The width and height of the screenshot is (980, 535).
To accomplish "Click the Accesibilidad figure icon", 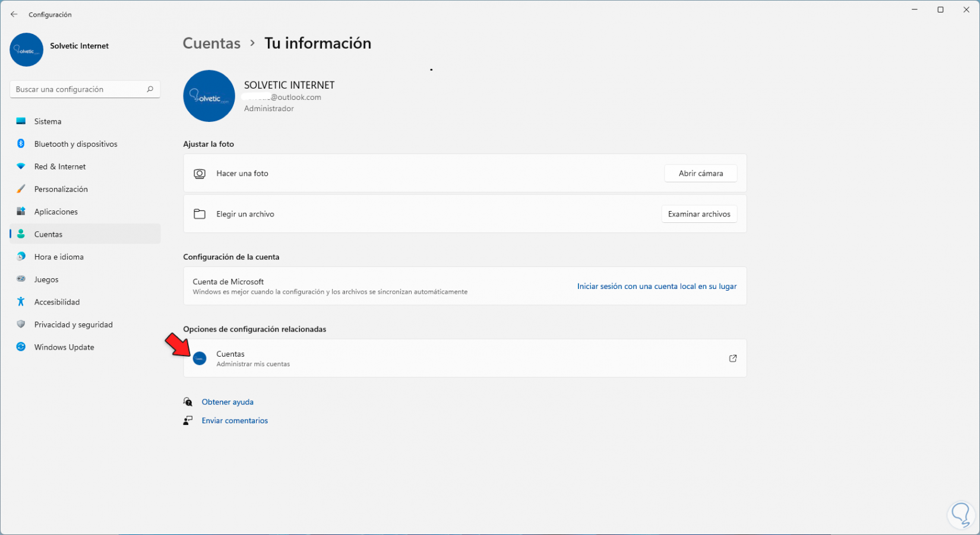I will [21, 302].
